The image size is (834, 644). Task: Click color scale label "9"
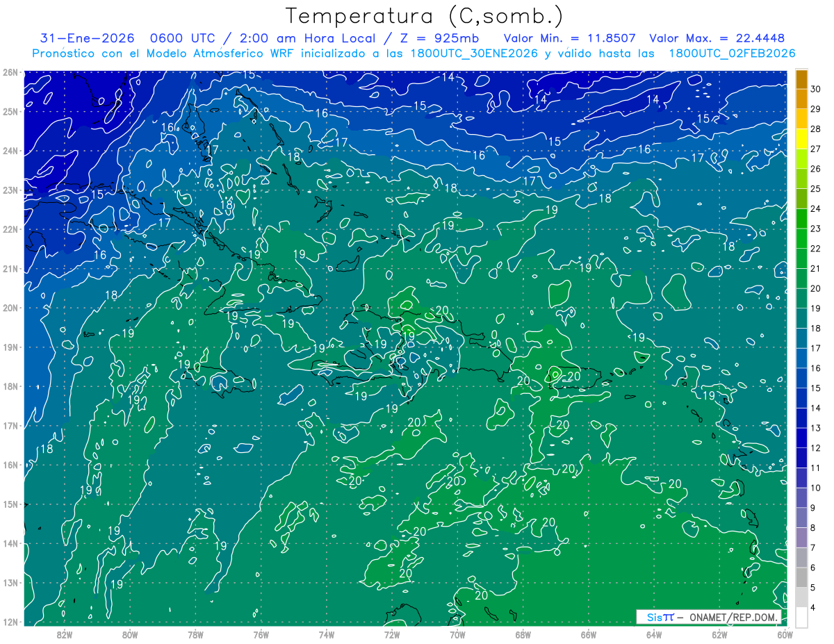tap(813, 508)
